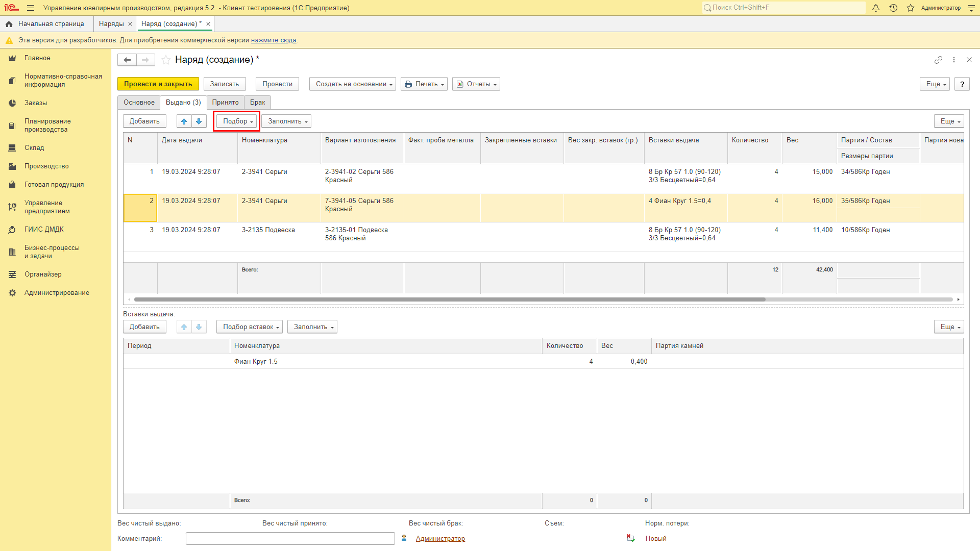Click the Производство factory icon

pos(12,167)
